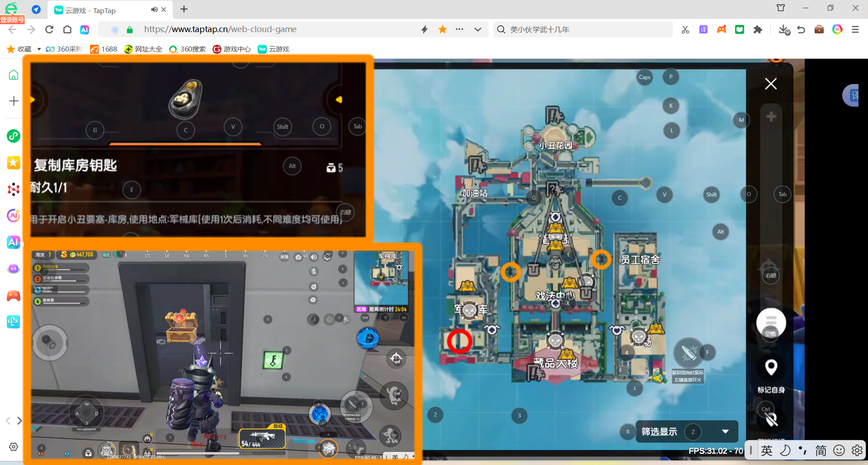Click the home icon in left sidebar
868x465 pixels.
tap(14, 75)
